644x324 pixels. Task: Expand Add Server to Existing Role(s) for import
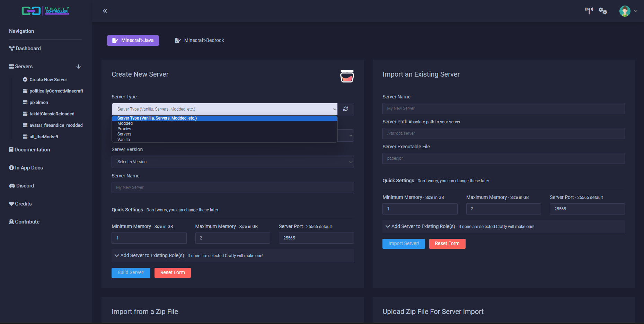[504, 227]
